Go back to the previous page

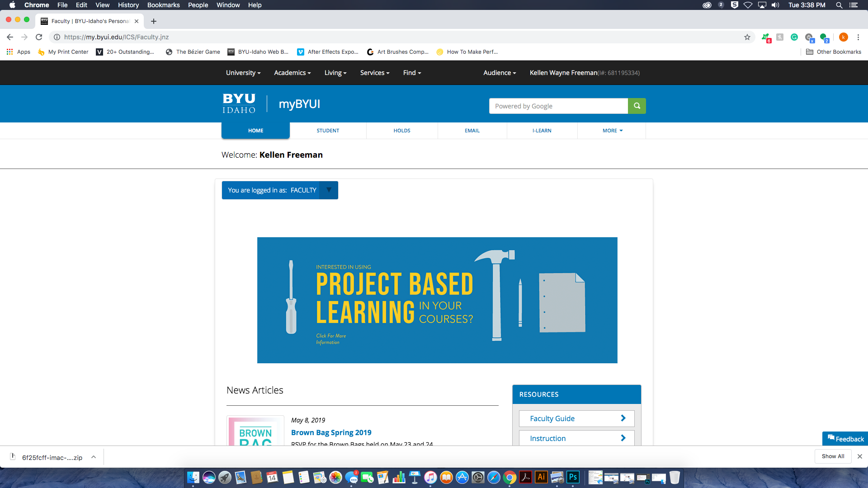click(x=10, y=37)
